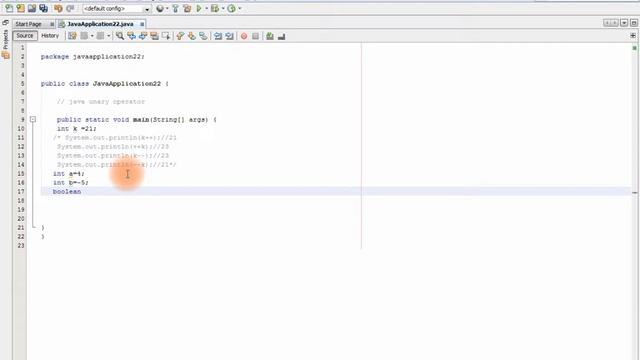Click the Shift Line Right icon
The image size is (640, 360).
229,36
